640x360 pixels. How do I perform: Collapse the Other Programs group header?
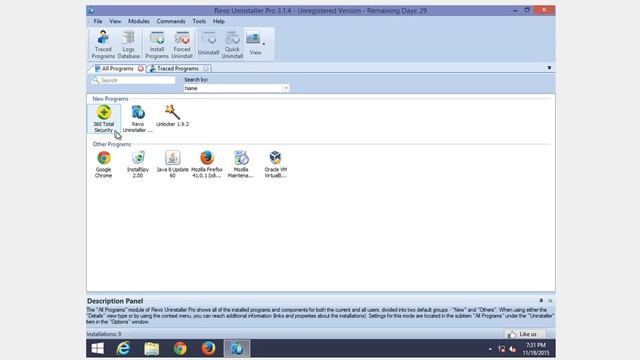tap(112, 144)
